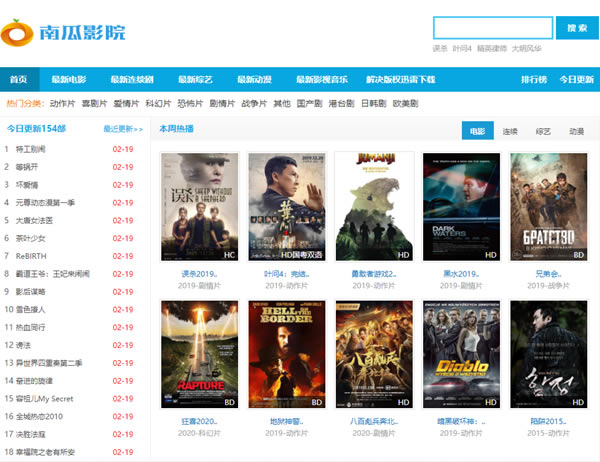Filter by 动作片 category
Screen dimensions: 600x462
(x=62, y=103)
